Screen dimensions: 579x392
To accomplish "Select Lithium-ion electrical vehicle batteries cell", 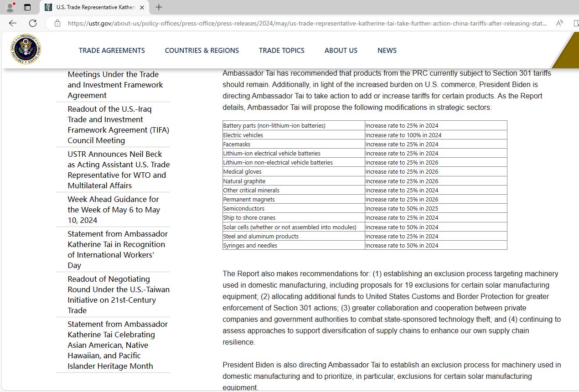I will coord(294,153).
